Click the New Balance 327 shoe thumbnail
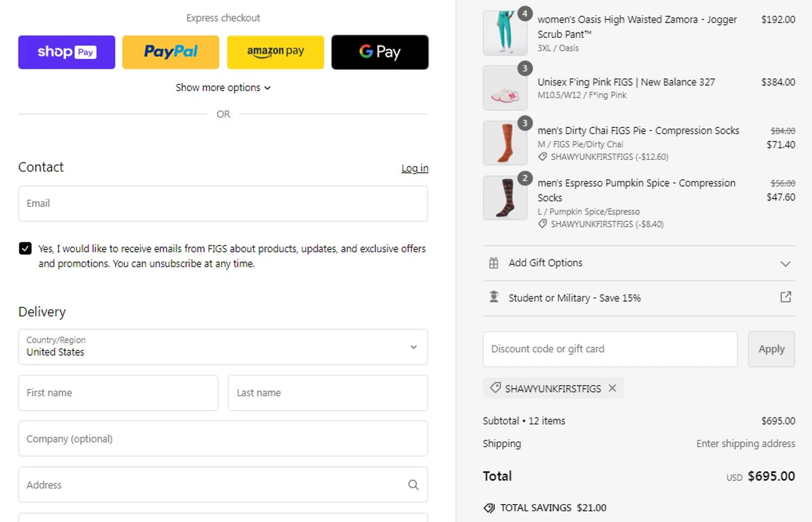 505,88
